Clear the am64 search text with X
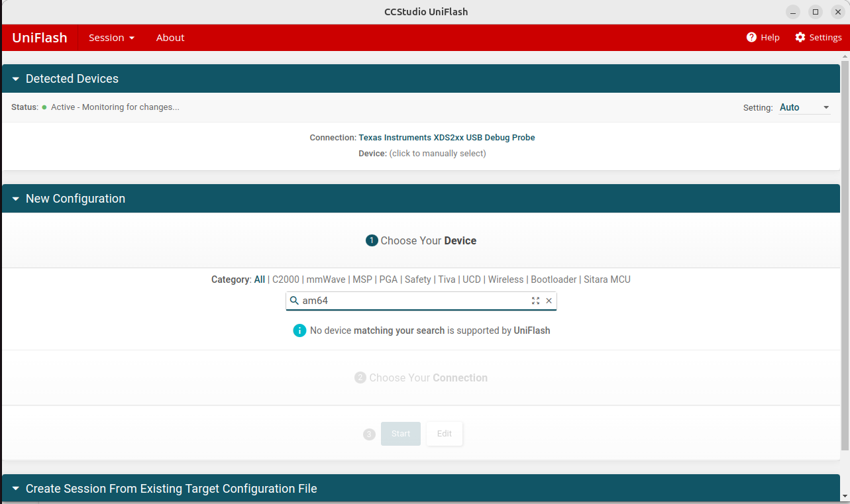This screenshot has height=504, width=850. 549,301
